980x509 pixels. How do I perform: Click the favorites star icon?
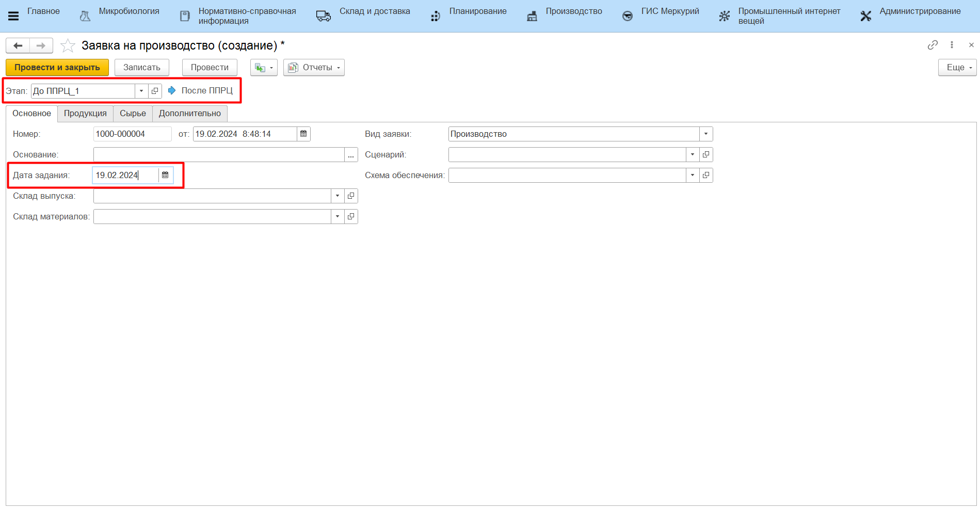[68, 46]
